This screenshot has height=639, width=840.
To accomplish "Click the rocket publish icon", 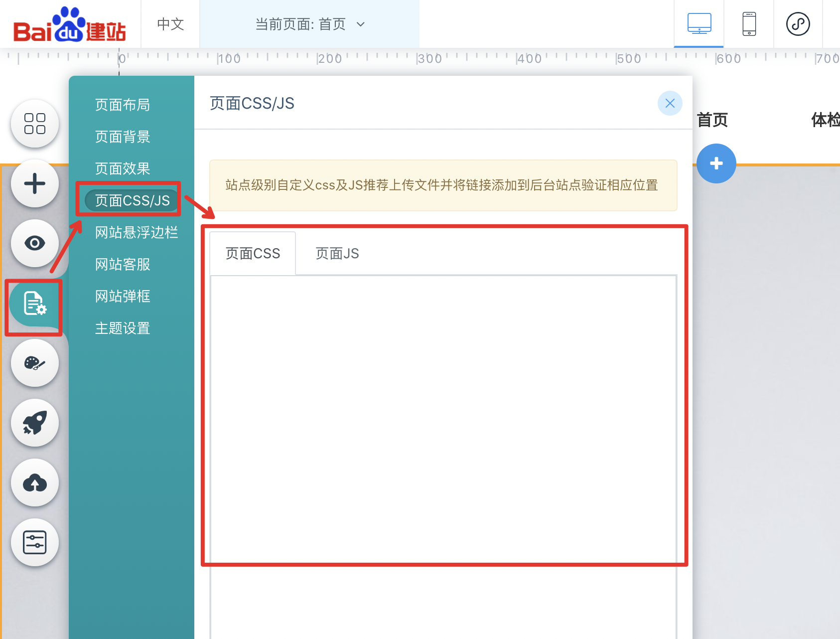I will [x=35, y=423].
